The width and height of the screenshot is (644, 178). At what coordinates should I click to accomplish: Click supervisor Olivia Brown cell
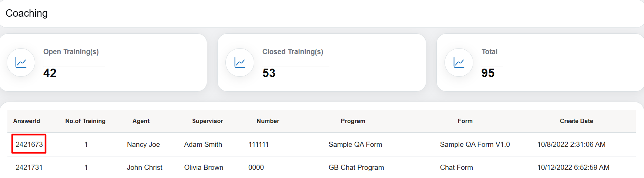click(204, 167)
